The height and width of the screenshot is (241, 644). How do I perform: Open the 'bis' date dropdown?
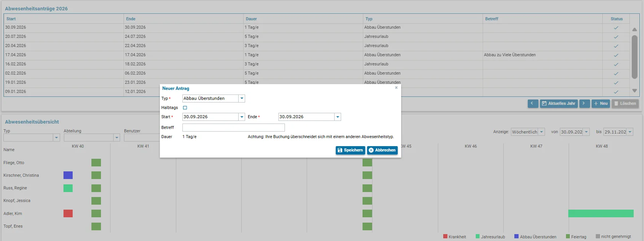point(630,132)
